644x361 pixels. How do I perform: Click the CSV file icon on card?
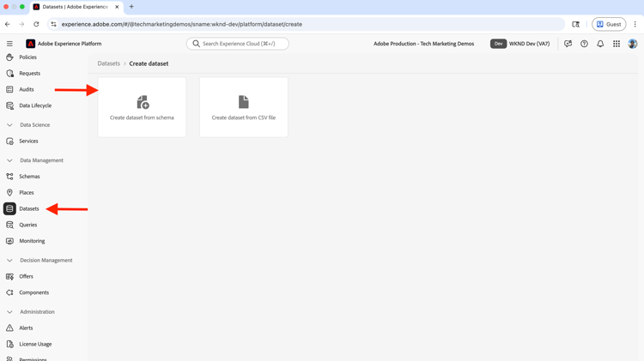244,102
